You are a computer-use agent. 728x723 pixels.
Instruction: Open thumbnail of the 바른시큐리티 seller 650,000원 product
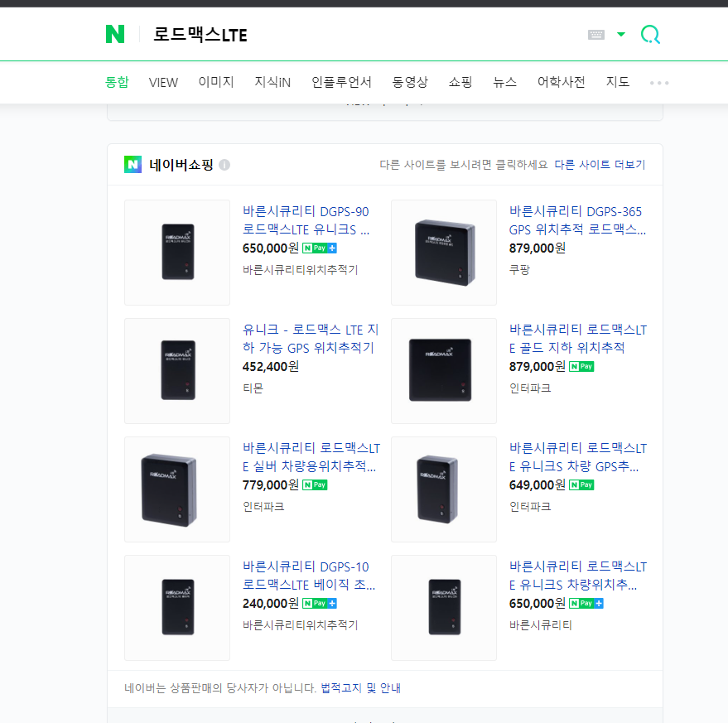(444, 607)
